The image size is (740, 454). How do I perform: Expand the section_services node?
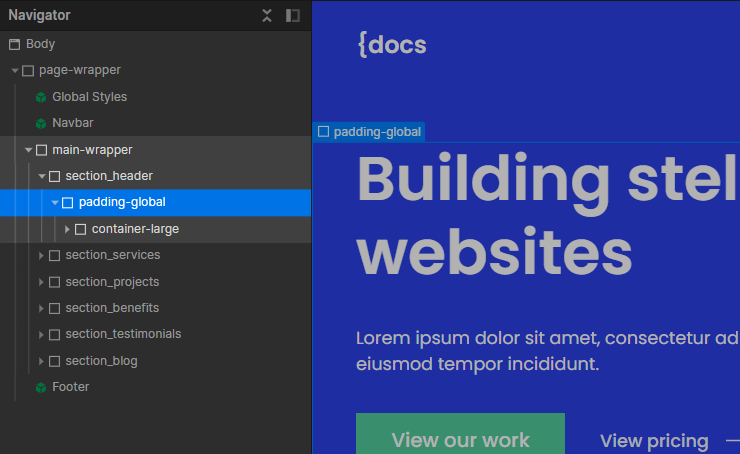point(41,256)
